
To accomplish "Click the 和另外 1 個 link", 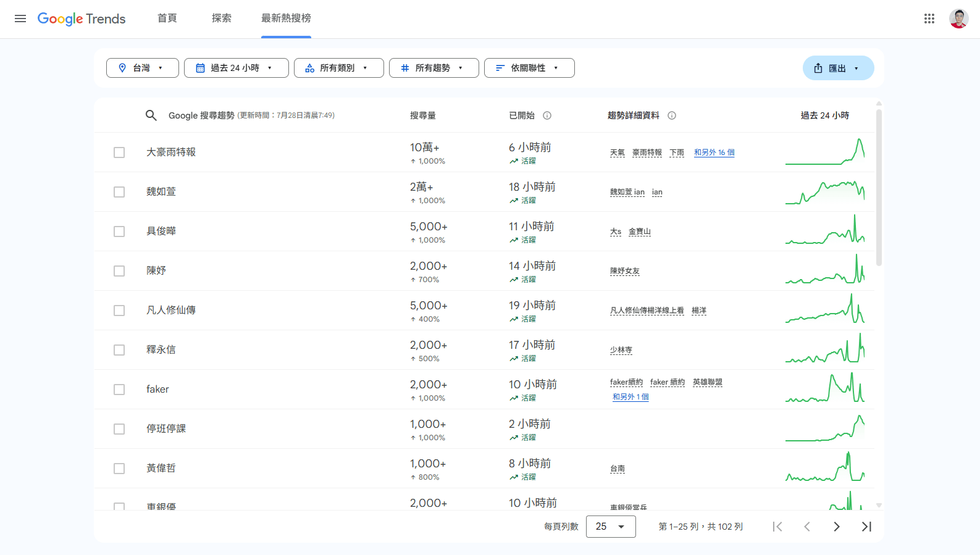I will [x=630, y=397].
